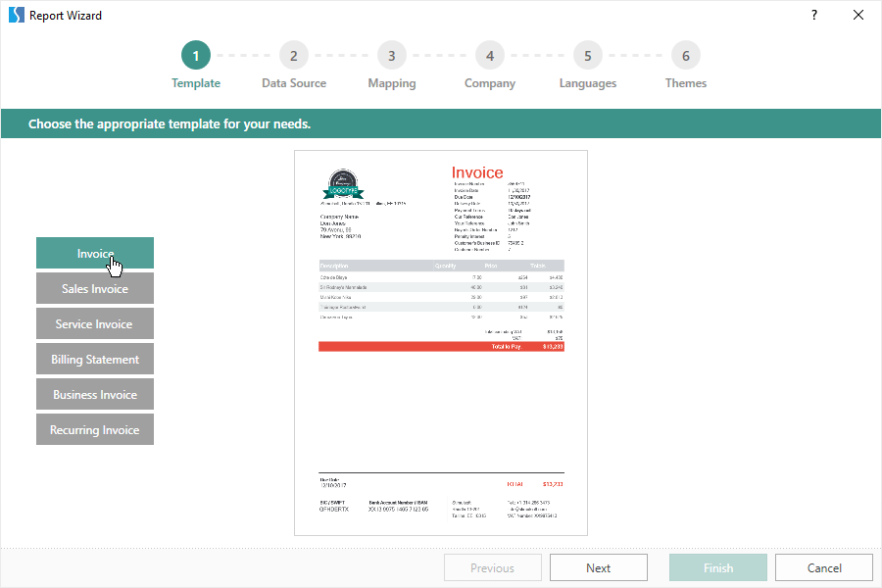Viewport: 882px width, 588px height.
Task: Switch to step 5 Languages circle
Action: coord(588,56)
